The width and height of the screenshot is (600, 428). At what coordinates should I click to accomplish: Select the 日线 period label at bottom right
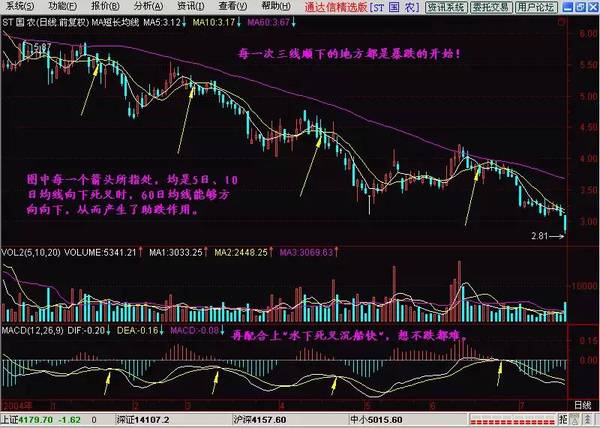(x=580, y=406)
